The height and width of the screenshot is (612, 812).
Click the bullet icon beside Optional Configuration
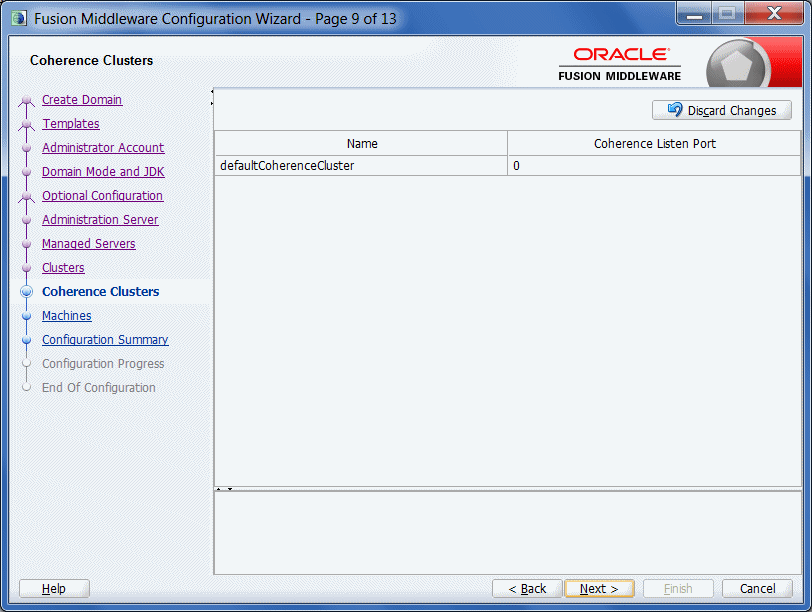pos(26,196)
